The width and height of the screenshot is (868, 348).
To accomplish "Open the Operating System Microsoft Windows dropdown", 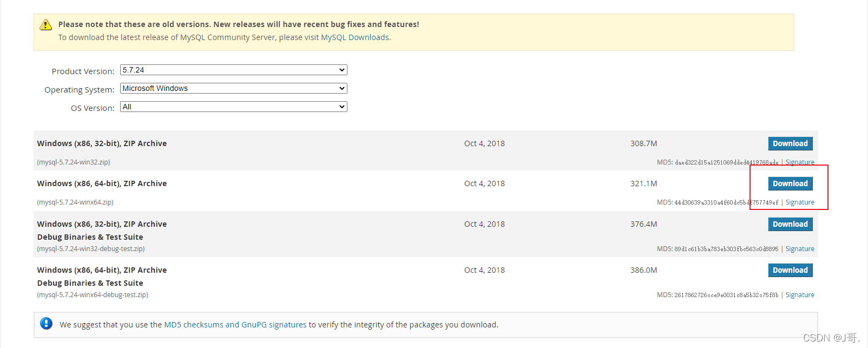I will pos(233,88).
